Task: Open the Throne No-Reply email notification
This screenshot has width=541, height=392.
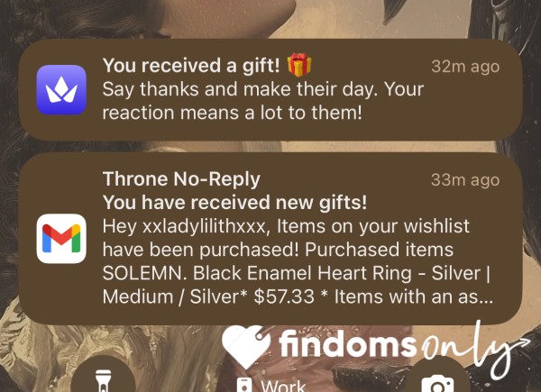Action: [270, 239]
